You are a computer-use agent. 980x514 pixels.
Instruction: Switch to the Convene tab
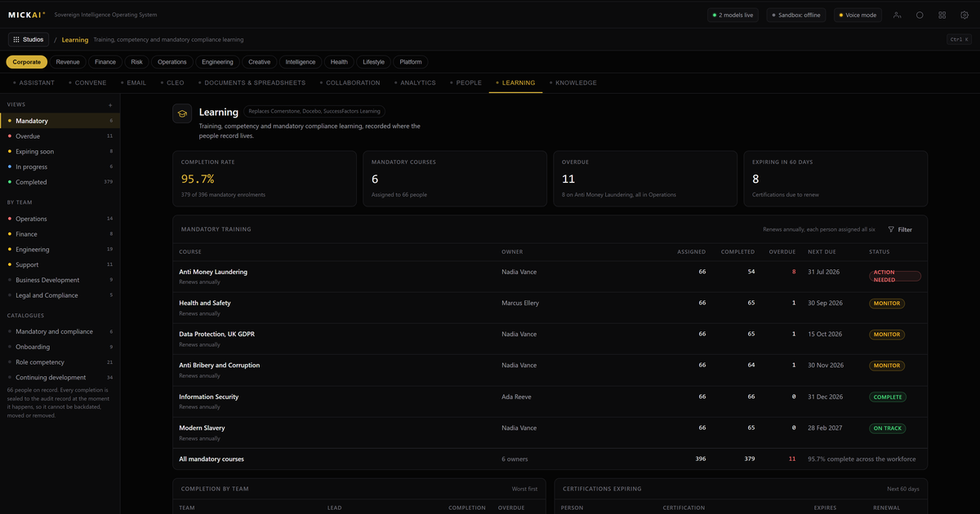pos(88,82)
